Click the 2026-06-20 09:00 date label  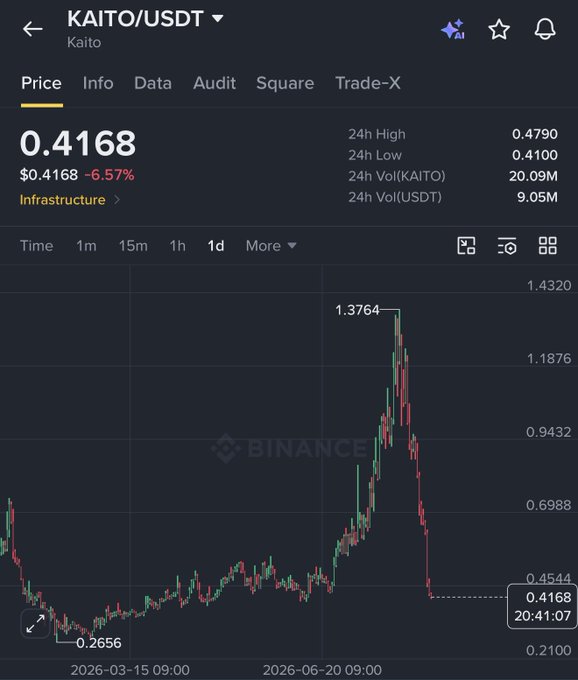(322, 670)
